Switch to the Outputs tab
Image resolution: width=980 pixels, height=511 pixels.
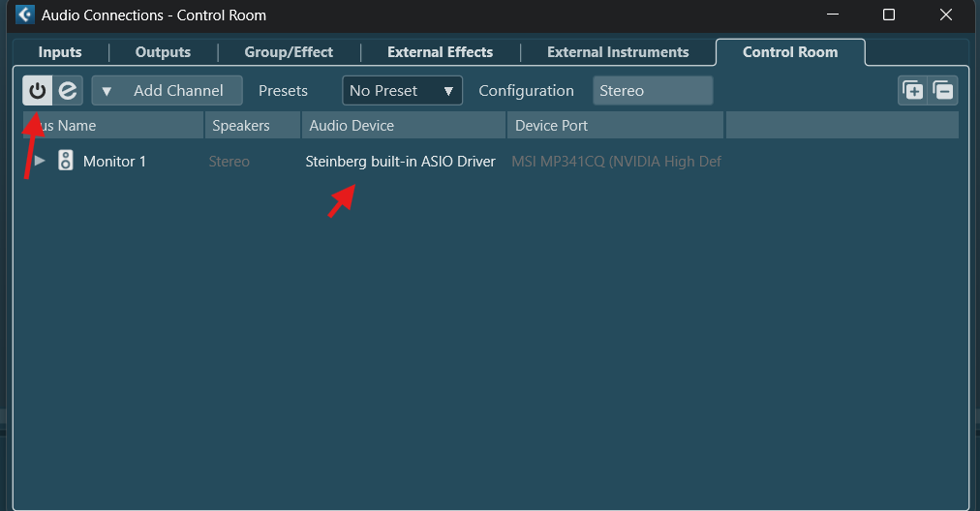tap(163, 52)
